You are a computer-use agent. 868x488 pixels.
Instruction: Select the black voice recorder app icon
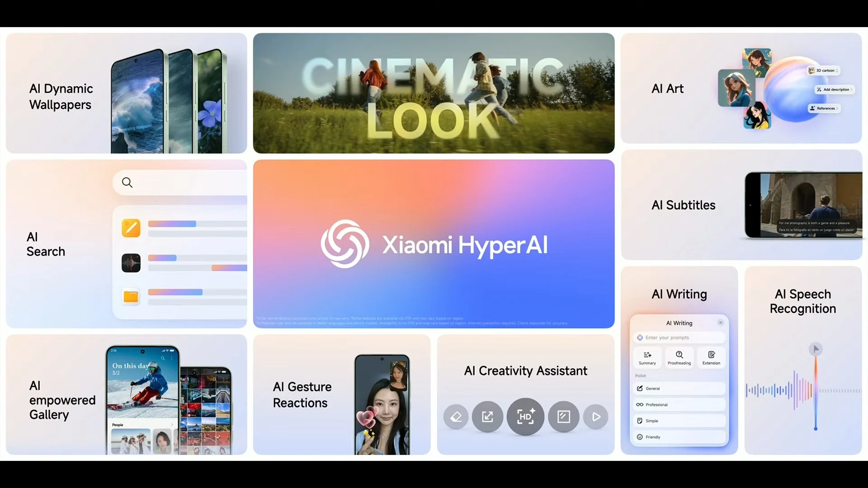(131, 263)
